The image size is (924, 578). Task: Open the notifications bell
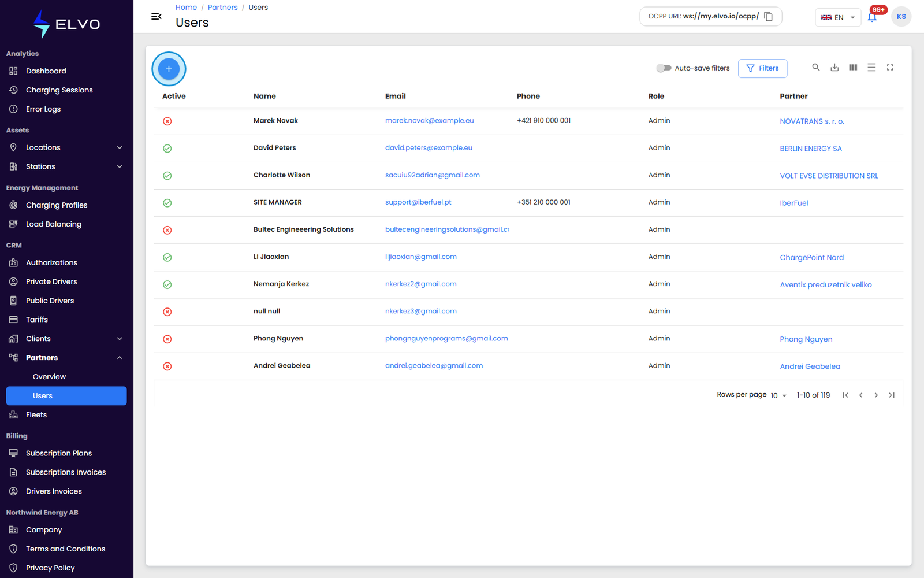[872, 17]
